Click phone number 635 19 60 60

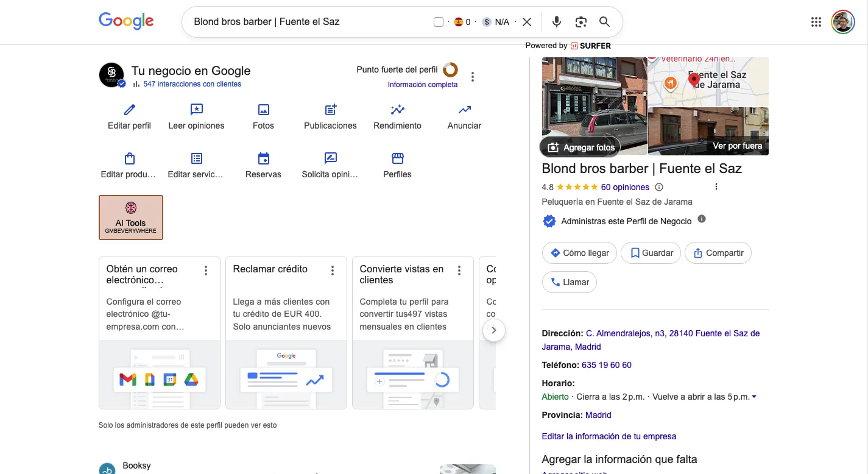[x=607, y=365]
